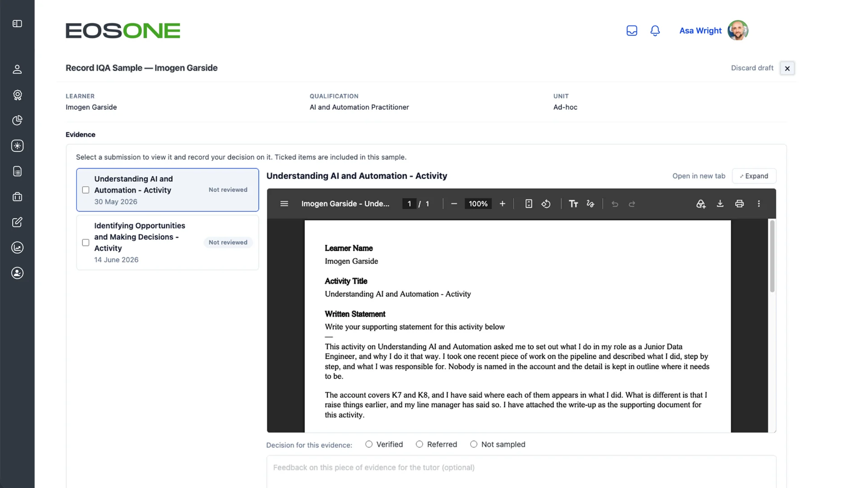This screenshot has height=488, width=868.
Task: Click the feedback text area
Action: [x=521, y=472]
